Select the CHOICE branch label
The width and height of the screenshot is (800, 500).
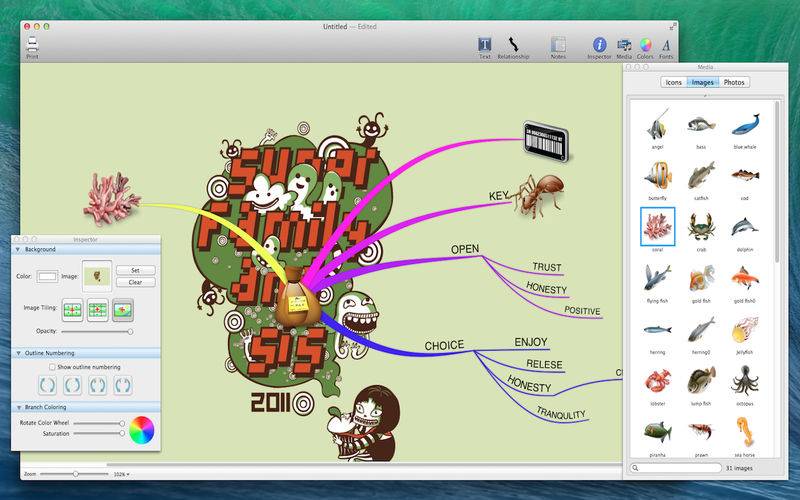pos(444,345)
